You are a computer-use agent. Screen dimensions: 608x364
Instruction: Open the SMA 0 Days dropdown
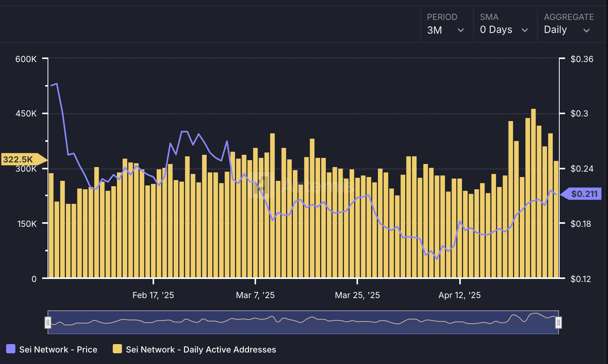(505, 24)
